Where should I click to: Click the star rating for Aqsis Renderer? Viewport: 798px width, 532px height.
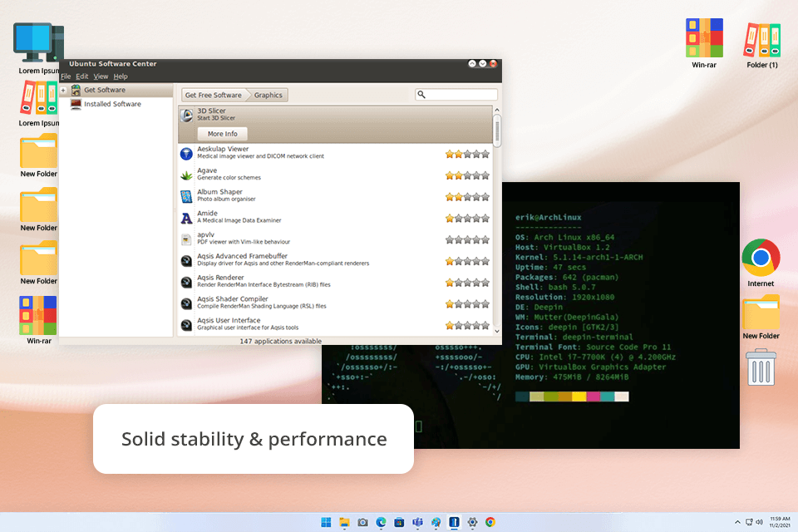point(467,283)
